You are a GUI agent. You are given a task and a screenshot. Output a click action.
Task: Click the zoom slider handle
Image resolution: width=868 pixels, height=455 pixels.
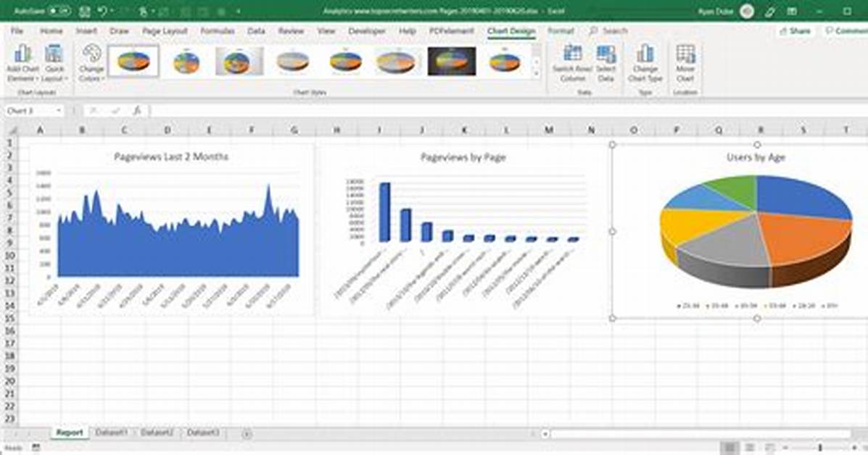coord(820,447)
